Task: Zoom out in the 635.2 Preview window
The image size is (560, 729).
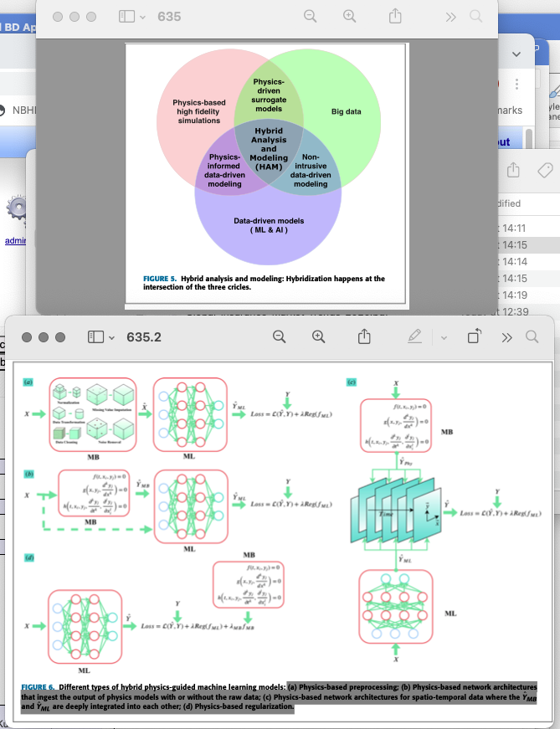Action: click(x=278, y=336)
